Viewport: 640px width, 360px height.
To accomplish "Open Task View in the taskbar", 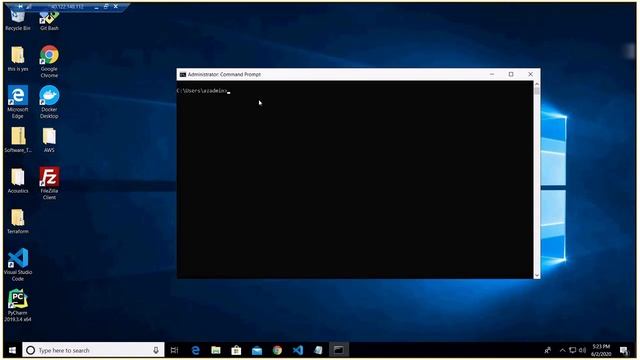I will coord(175,350).
